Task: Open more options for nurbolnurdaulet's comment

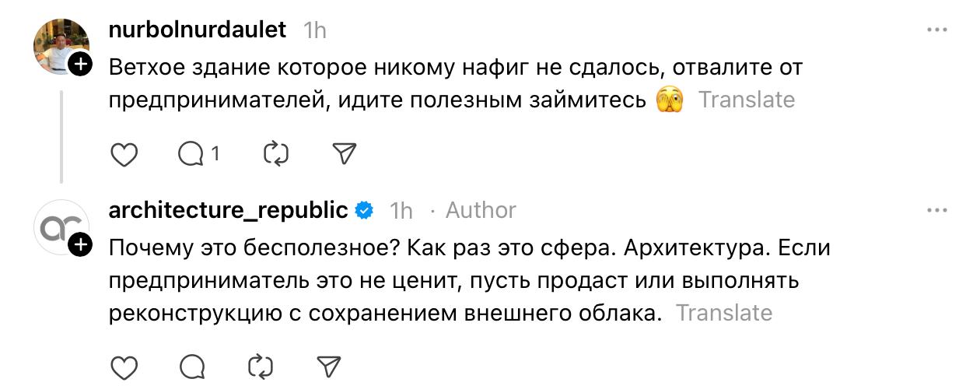Action: 936,30
